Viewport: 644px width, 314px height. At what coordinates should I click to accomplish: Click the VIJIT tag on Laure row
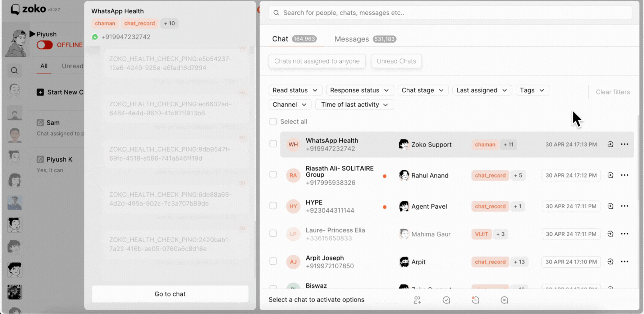482,234
